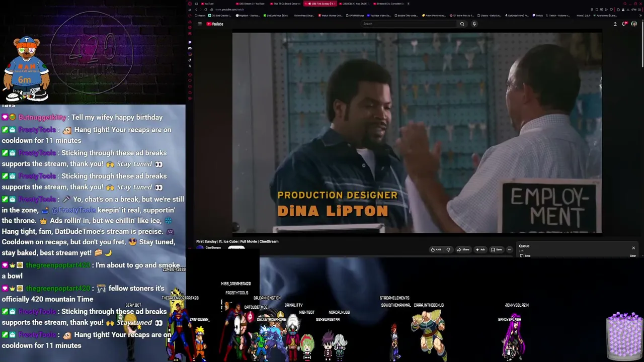This screenshot has width=644, height=362.
Task: Close the Queue panel
Action: [633, 248]
